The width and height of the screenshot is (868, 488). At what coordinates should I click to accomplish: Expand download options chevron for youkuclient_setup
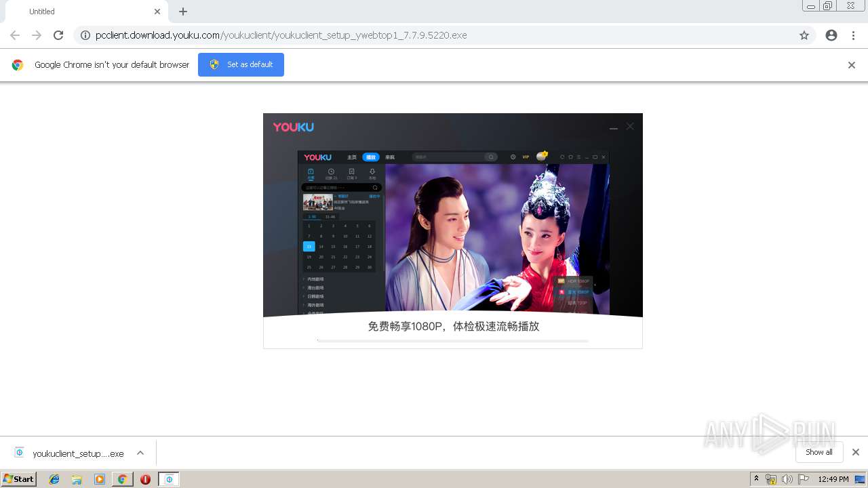(x=140, y=453)
